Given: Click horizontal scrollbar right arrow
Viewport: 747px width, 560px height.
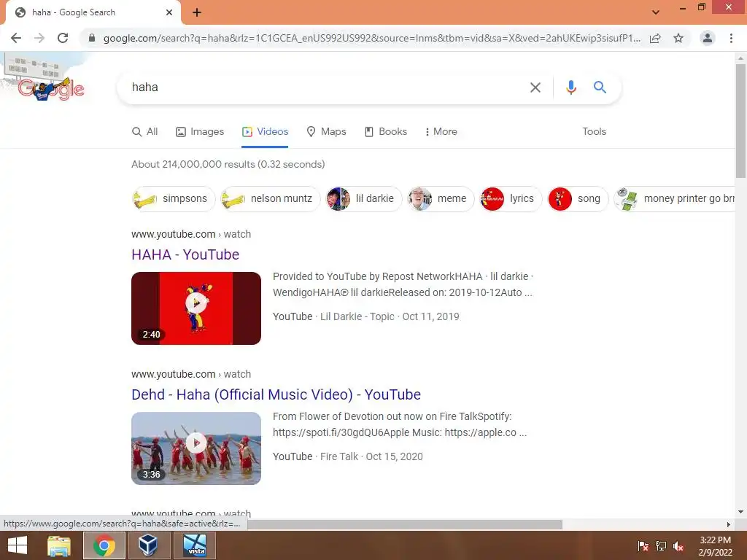Looking at the screenshot, I should point(729,524).
